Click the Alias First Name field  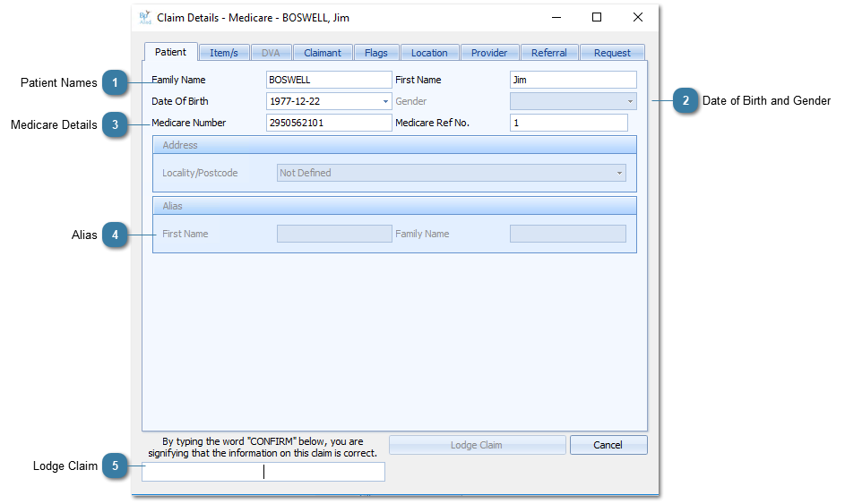pos(334,234)
